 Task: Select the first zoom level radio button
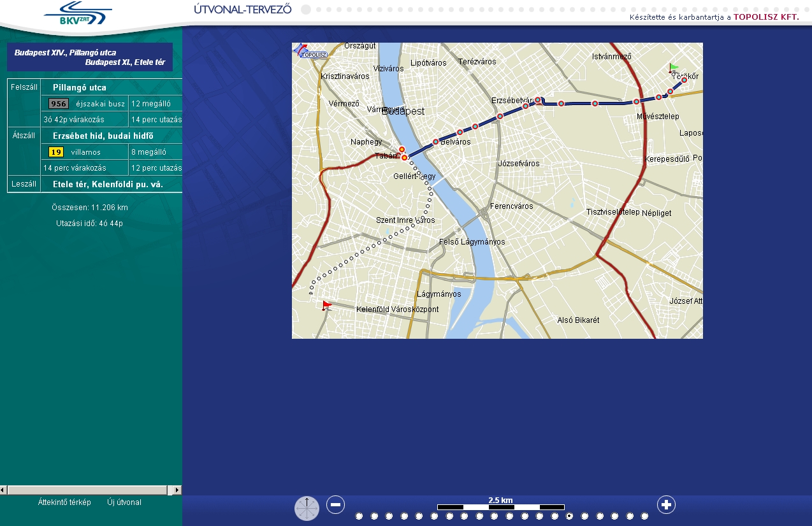click(x=359, y=516)
